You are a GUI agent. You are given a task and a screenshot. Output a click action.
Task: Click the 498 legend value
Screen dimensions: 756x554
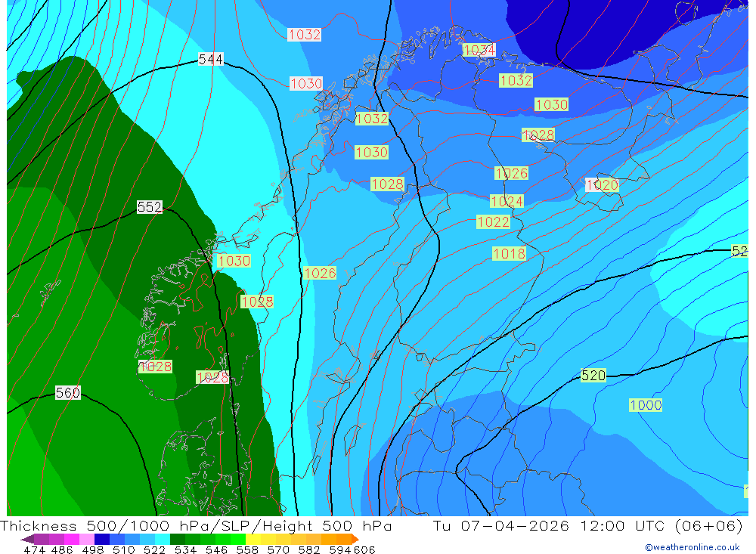pyautogui.click(x=92, y=549)
